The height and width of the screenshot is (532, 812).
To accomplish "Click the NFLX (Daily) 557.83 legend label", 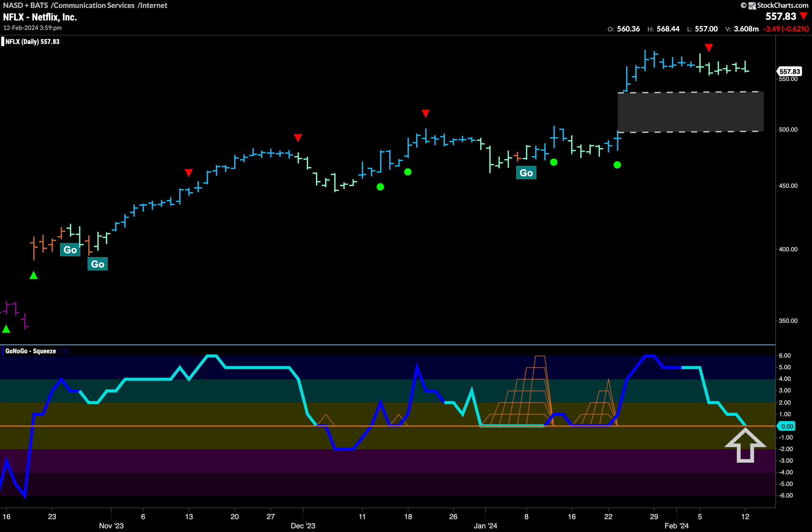I will tap(32, 42).
